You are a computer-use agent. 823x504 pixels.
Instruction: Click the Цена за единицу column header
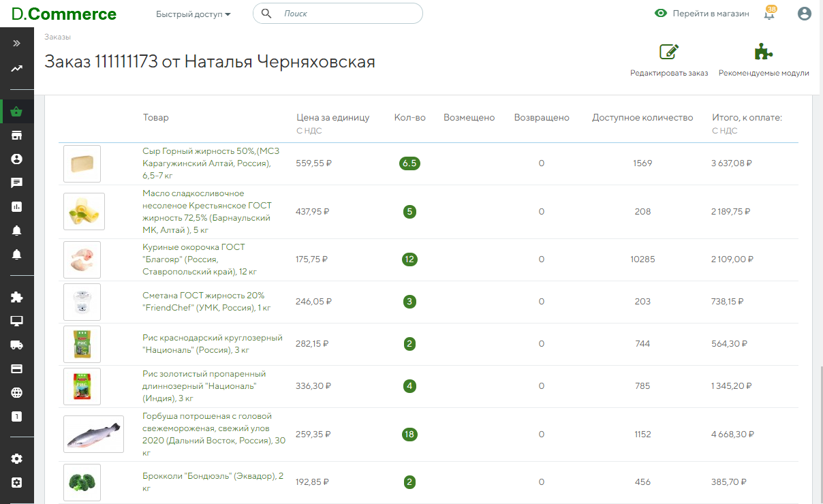pyautogui.click(x=333, y=117)
